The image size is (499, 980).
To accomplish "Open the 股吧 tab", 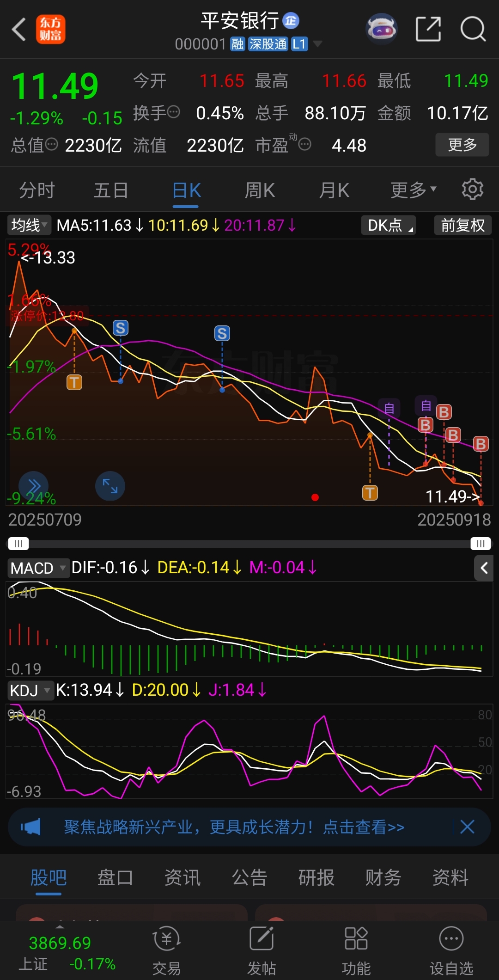I will pos(49,877).
